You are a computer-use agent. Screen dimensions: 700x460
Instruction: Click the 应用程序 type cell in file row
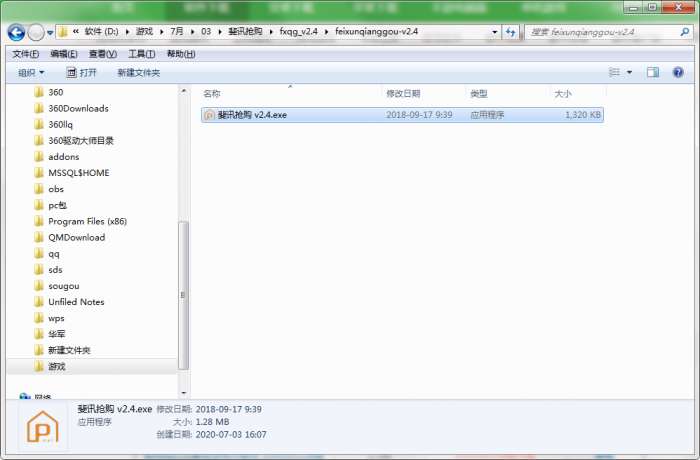[487, 115]
